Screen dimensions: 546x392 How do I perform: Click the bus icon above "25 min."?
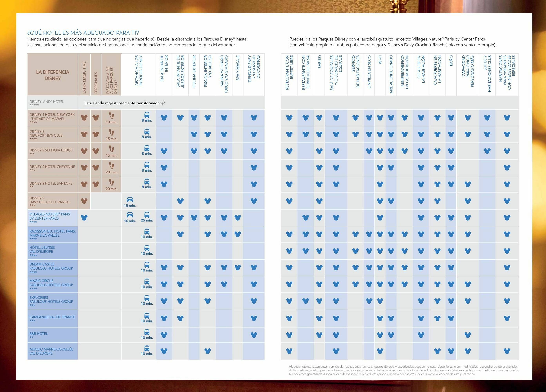[147, 215]
